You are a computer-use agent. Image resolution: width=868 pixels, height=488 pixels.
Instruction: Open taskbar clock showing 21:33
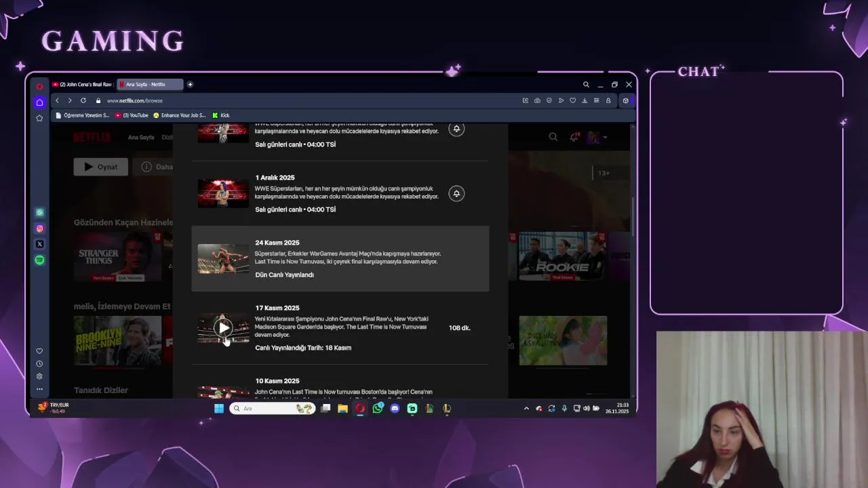point(617,408)
